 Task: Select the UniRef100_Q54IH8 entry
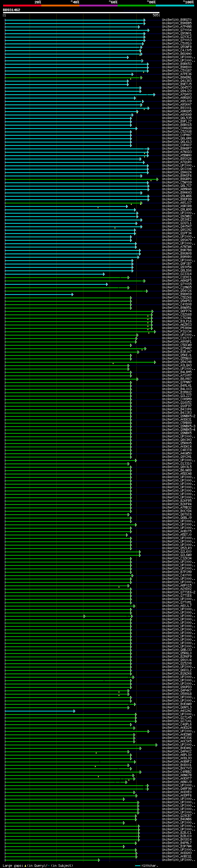point(177,362)
